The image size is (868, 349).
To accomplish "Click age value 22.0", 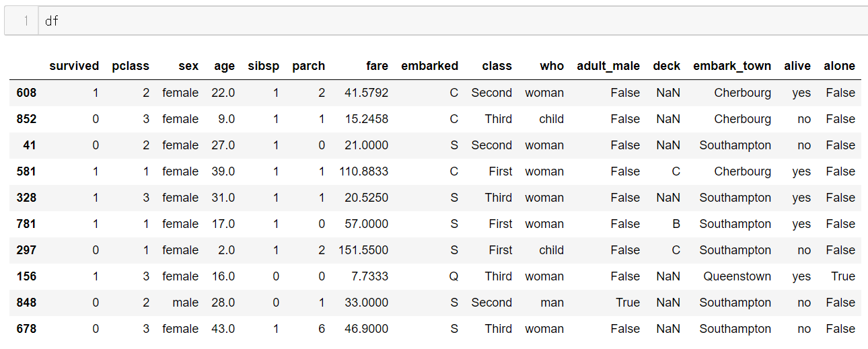I will point(223,93).
